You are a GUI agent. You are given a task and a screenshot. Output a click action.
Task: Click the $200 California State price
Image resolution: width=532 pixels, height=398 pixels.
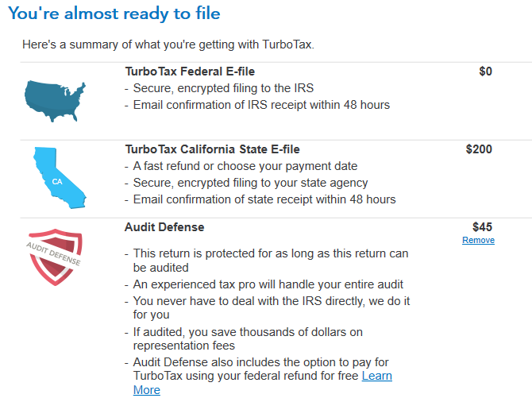point(479,149)
